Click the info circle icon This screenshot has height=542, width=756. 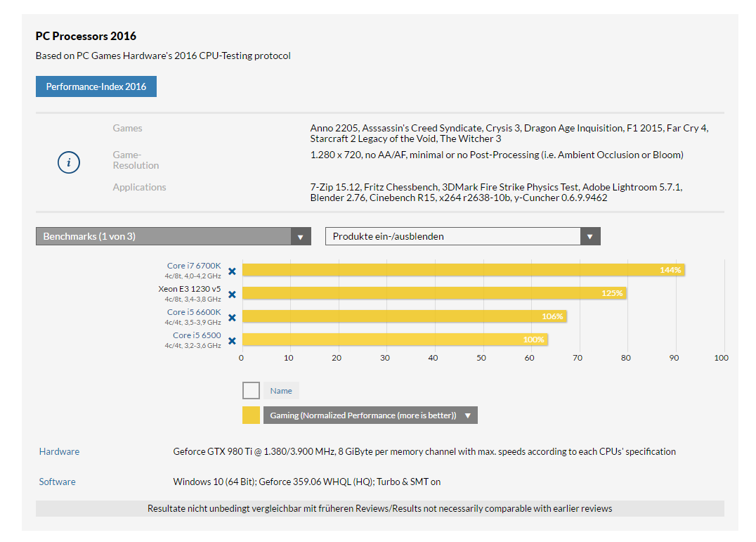[x=68, y=162]
